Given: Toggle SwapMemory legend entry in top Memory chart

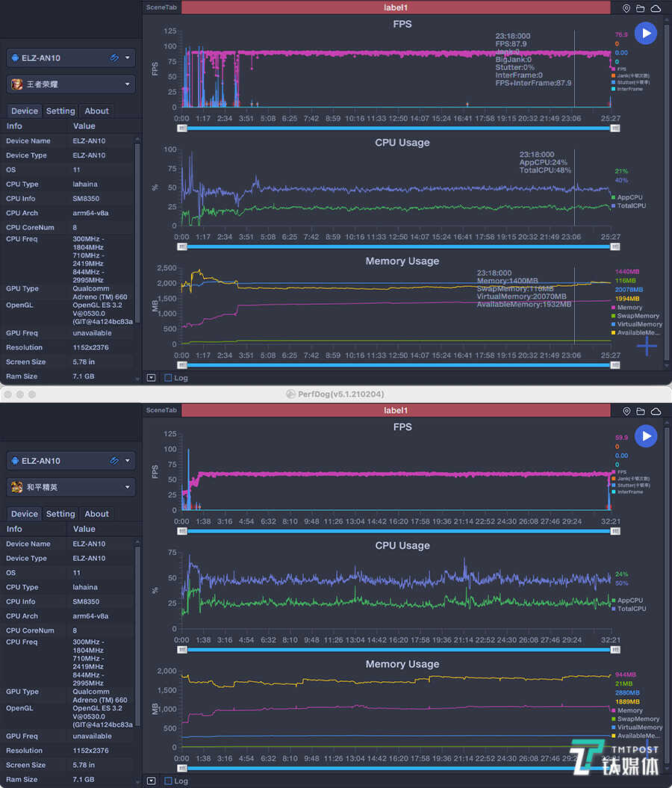Looking at the screenshot, I should [x=635, y=316].
